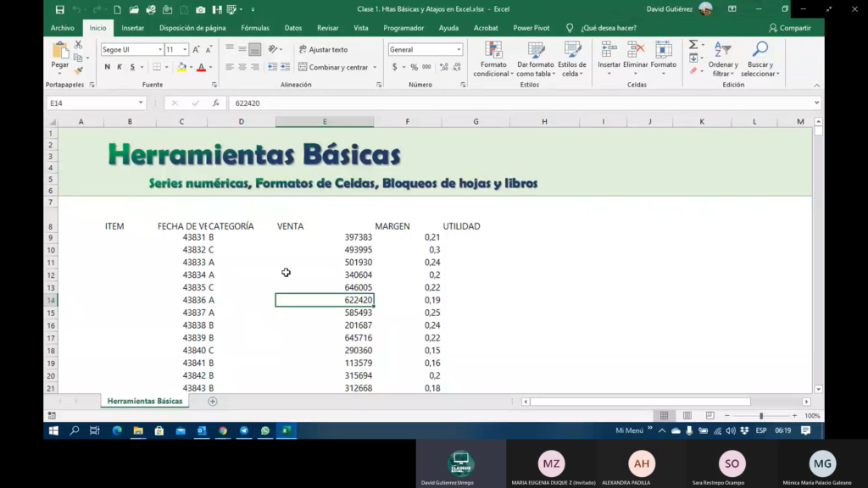Toggle italic formatting with K button
The image size is (868, 488).
120,67
